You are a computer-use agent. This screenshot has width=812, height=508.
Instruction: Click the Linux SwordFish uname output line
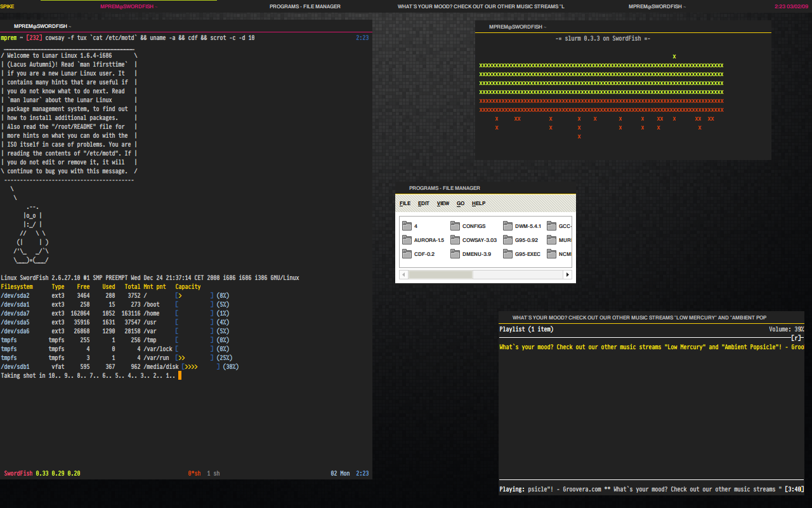(x=150, y=277)
